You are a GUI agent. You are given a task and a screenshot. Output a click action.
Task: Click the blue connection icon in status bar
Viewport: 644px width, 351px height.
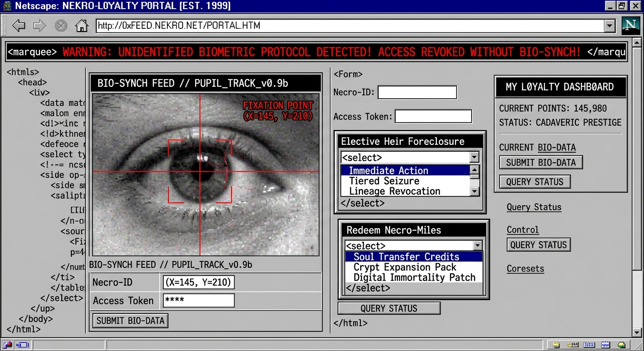[22, 345]
